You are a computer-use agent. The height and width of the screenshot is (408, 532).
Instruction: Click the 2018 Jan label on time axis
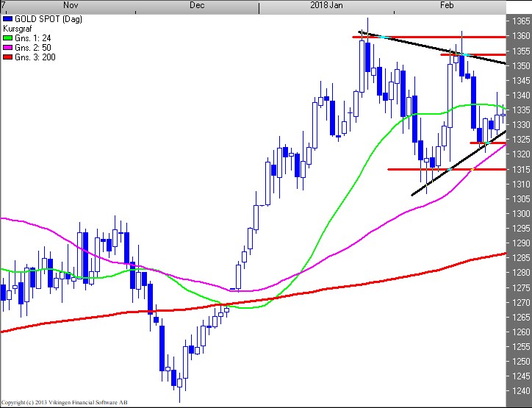(326, 5)
